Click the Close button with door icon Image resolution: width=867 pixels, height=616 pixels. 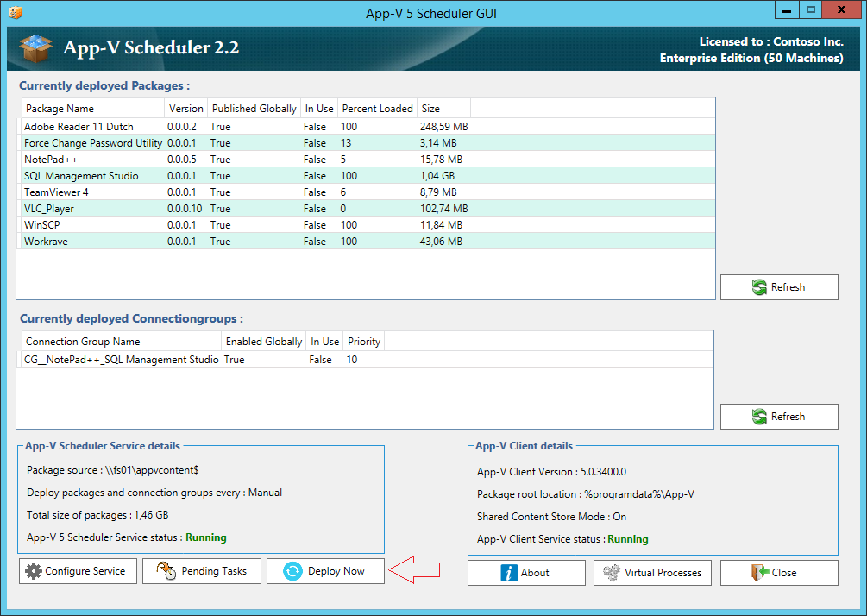click(778, 572)
